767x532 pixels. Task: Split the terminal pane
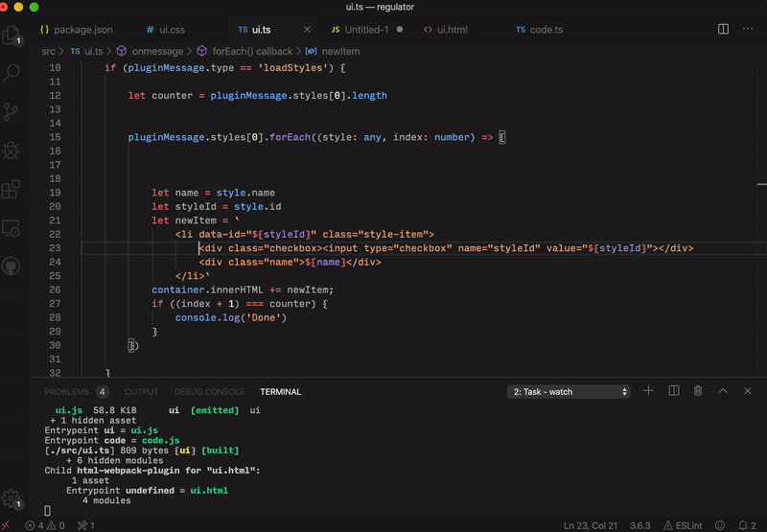[x=674, y=391]
